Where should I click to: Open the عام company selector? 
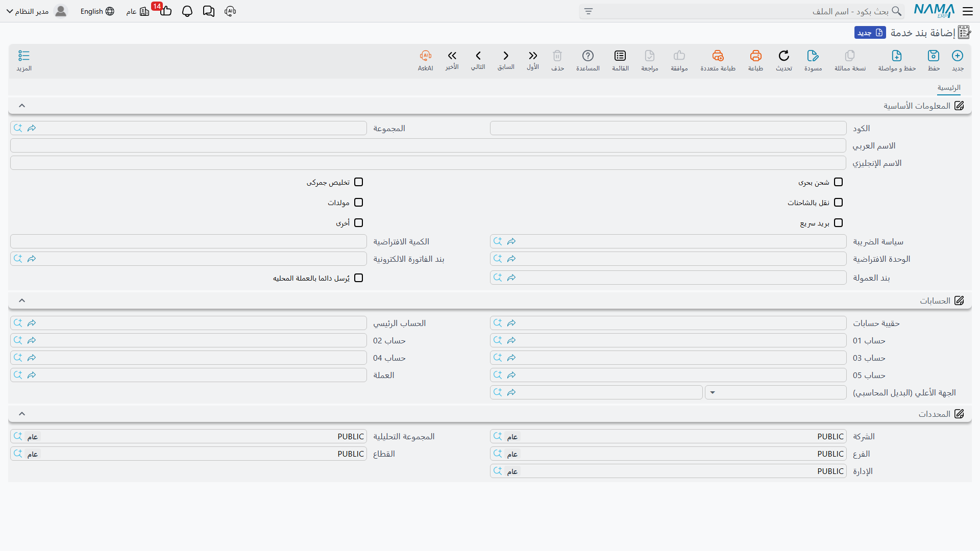coord(138,11)
